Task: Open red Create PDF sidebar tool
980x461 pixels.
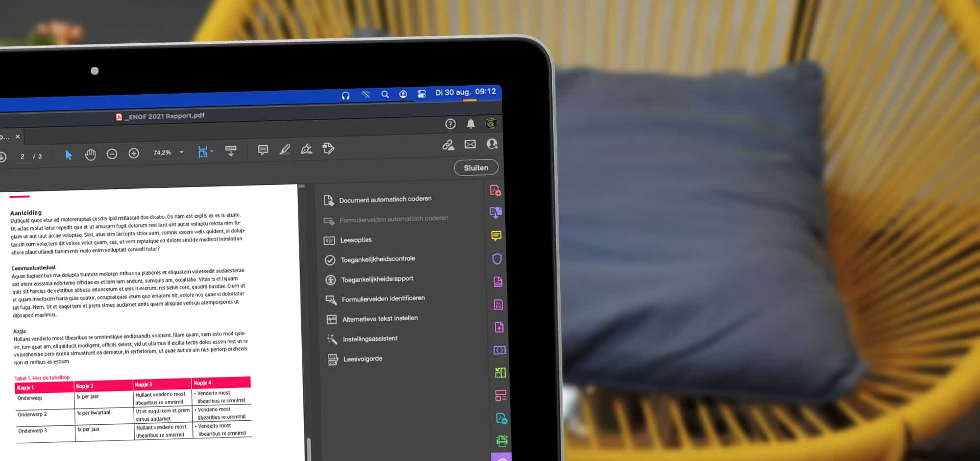Action: click(495, 190)
